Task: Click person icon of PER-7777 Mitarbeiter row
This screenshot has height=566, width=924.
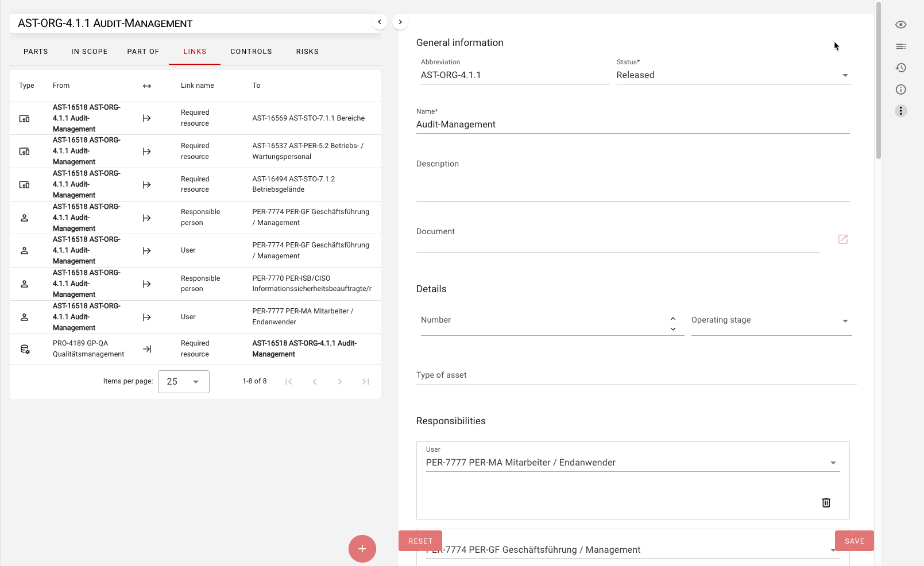Action: click(24, 317)
